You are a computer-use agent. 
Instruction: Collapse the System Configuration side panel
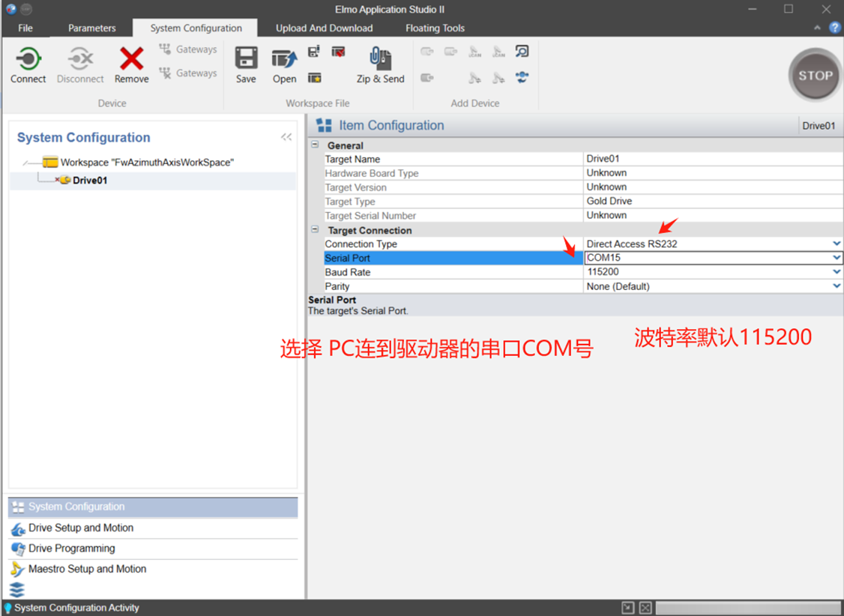click(x=286, y=137)
